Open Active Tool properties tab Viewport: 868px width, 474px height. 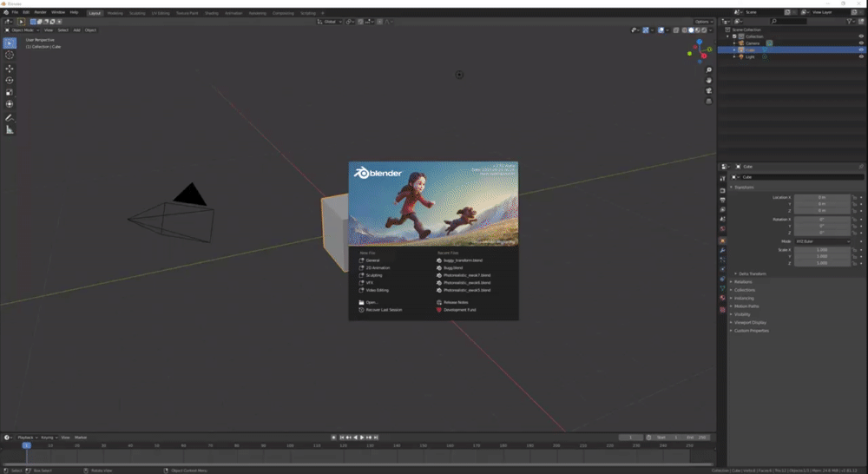[x=722, y=178]
